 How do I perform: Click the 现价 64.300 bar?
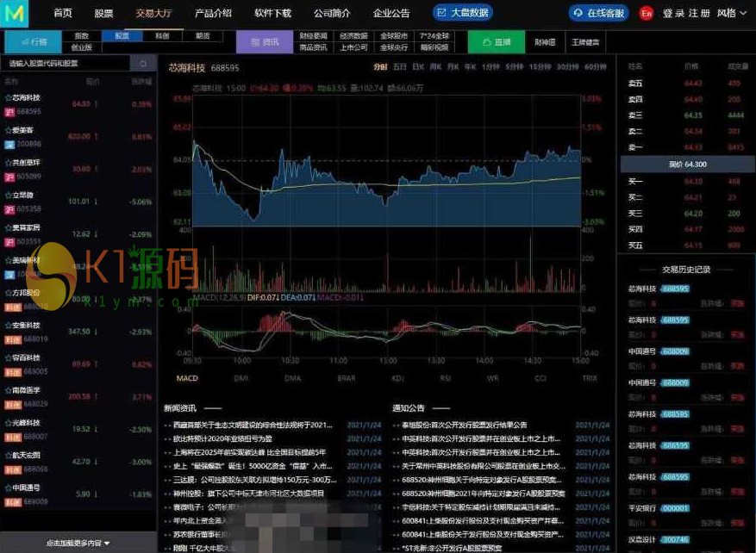pyautogui.click(x=688, y=165)
